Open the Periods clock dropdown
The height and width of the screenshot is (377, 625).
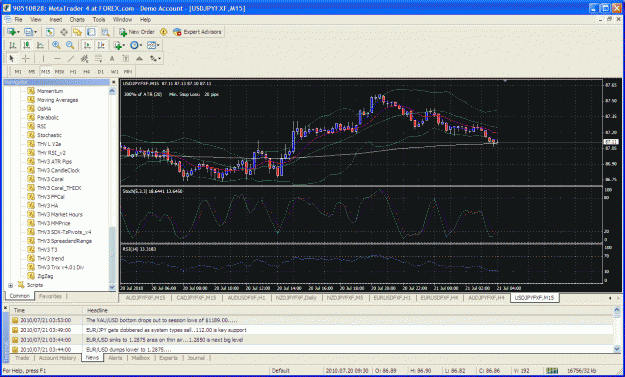tap(136, 45)
